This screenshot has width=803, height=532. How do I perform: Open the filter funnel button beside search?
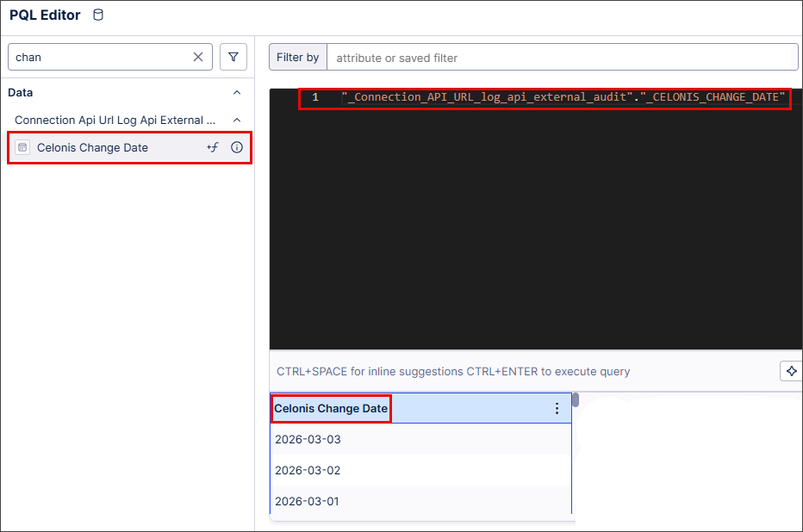click(233, 57)
